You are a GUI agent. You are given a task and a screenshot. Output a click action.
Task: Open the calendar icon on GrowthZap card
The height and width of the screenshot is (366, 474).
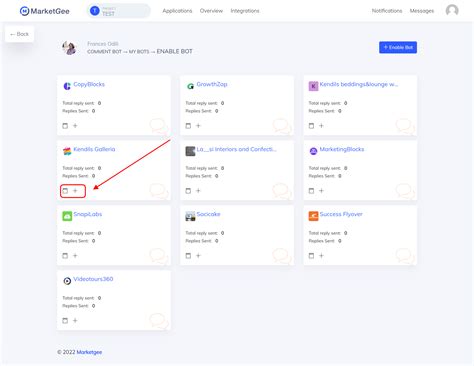pyautogui.click(x=188, y=126)
